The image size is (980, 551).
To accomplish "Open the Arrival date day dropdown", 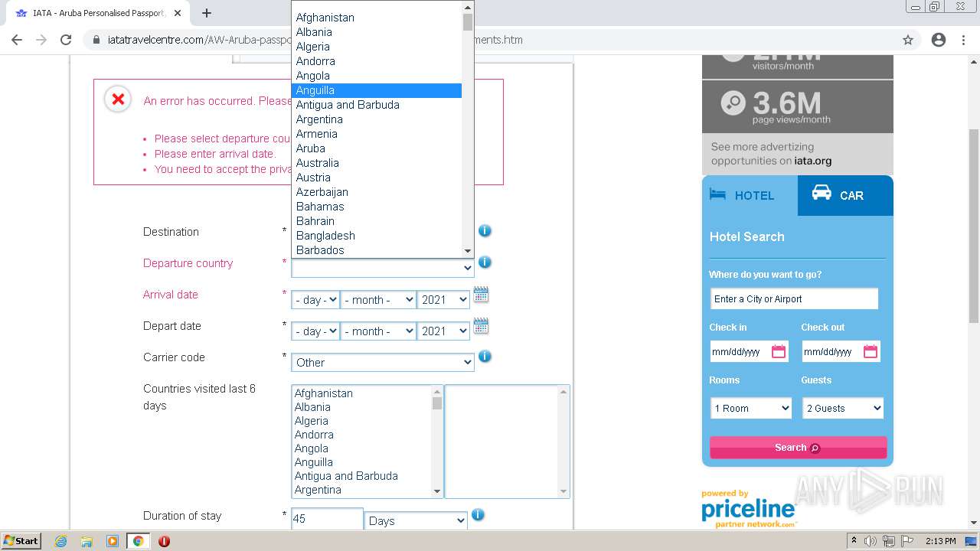I will coord(315,300).
